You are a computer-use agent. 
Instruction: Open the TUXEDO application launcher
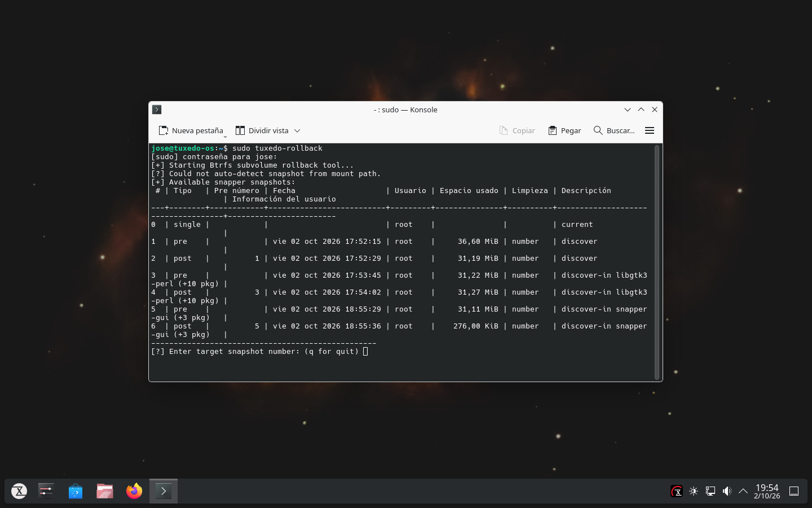(x=19, y=491)
